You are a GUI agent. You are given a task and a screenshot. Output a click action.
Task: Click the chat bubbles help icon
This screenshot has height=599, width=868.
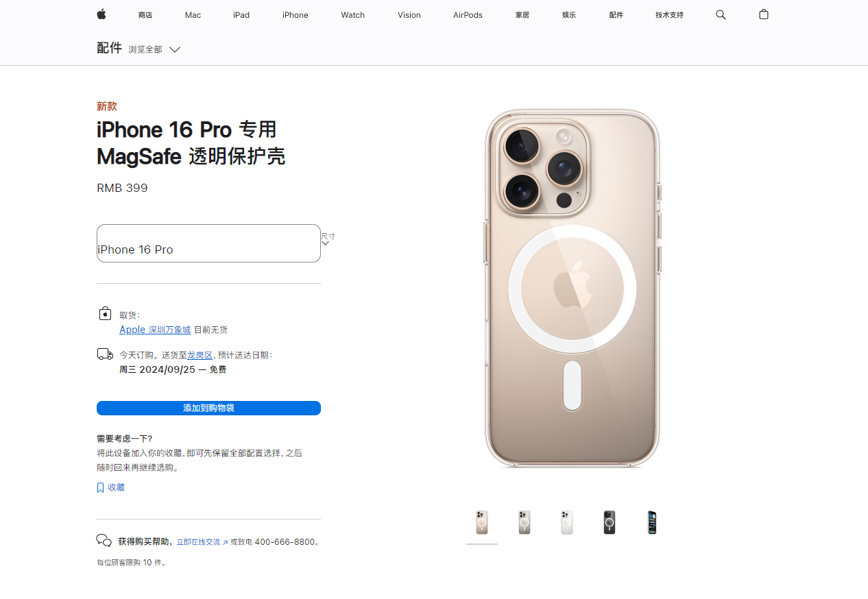coord(104,541)
